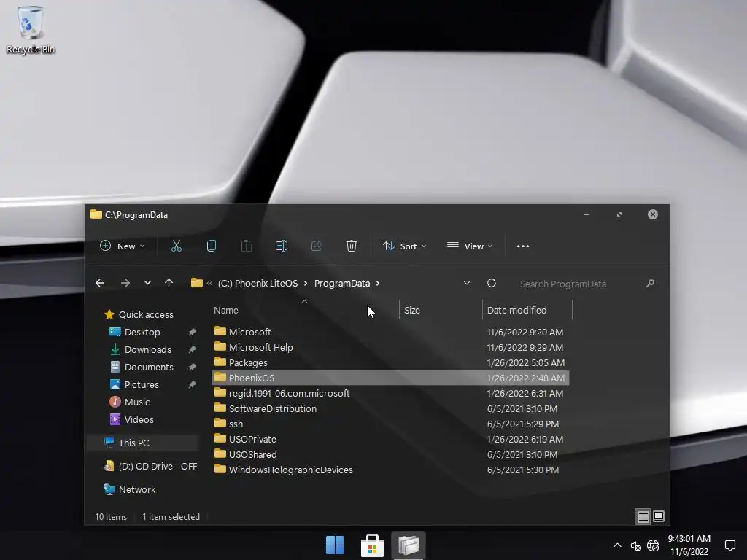
Task: Open the Sort dropdown menu
Action: (404, 246)
